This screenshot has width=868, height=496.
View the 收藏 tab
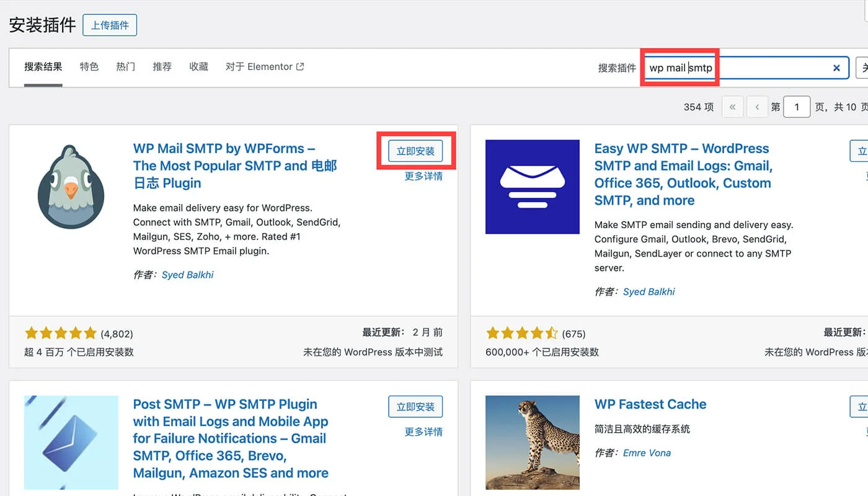(x=198, y=66)
